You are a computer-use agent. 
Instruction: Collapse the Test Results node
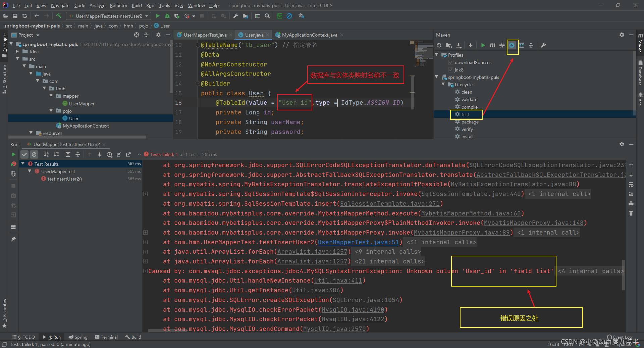pos(23,163)
